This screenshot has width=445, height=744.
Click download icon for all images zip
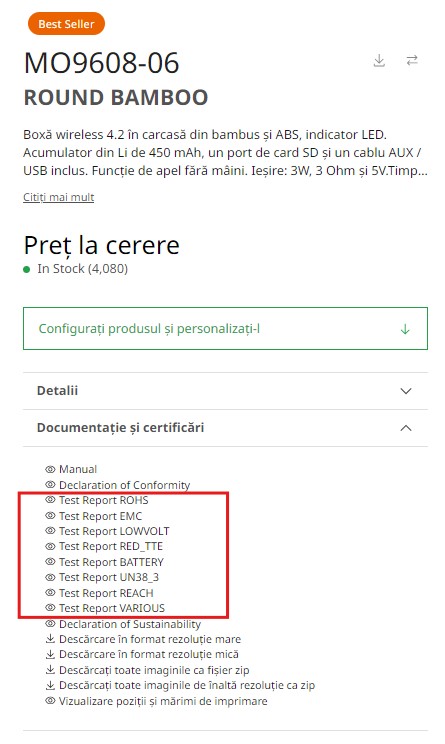50,670
